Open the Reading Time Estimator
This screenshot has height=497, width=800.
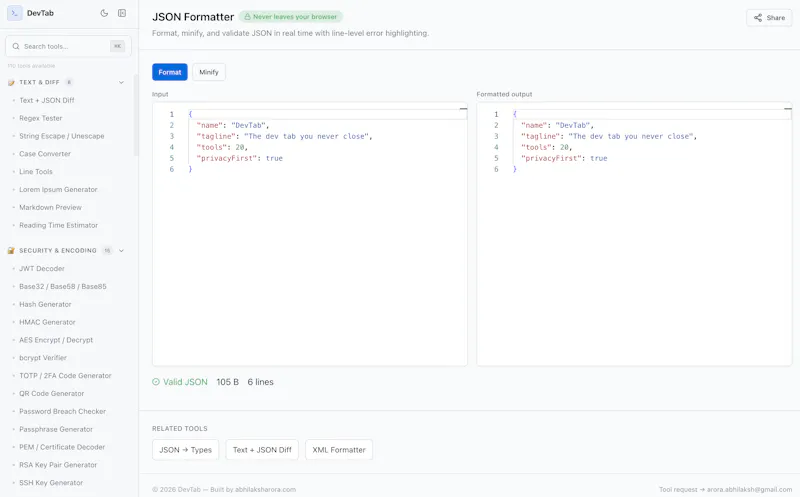click(58, 226)
